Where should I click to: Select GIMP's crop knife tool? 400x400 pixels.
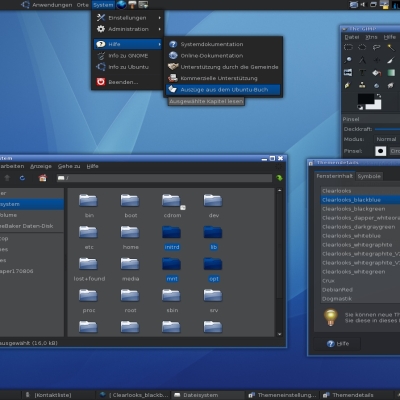click(x=391, y=60)
